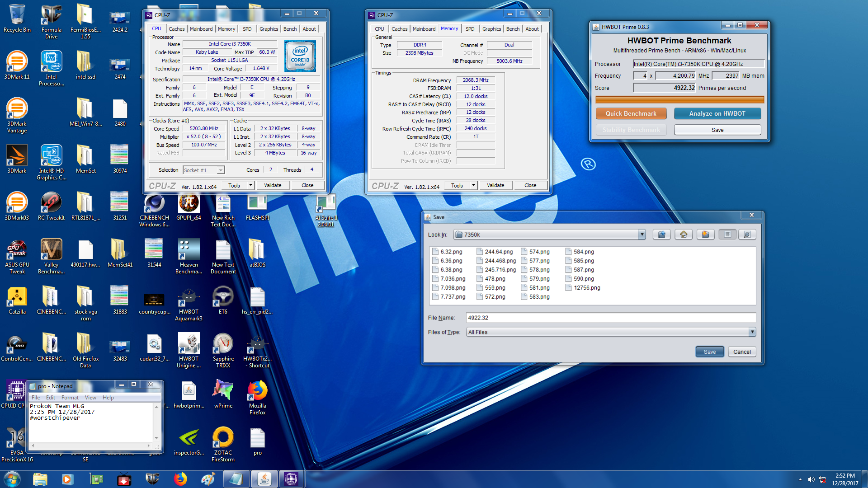Screen dimensions: 868x488
Task: Click Notepad horizontal scrollbar
Action: [90, 446]
